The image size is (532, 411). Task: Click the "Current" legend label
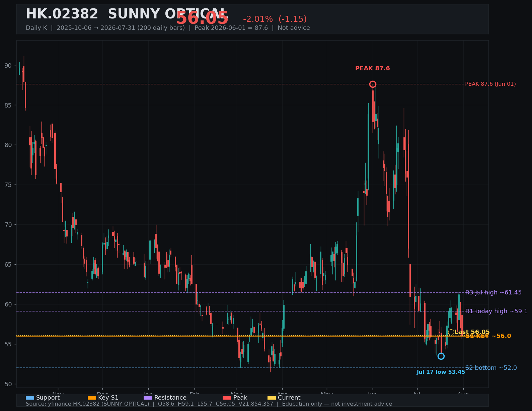click(289, 398)
